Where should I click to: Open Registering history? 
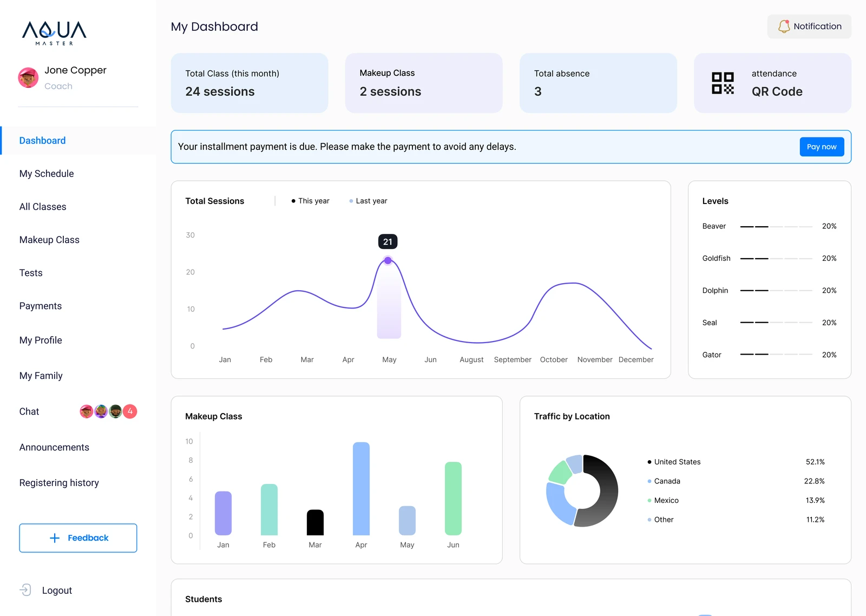(59, 483)
